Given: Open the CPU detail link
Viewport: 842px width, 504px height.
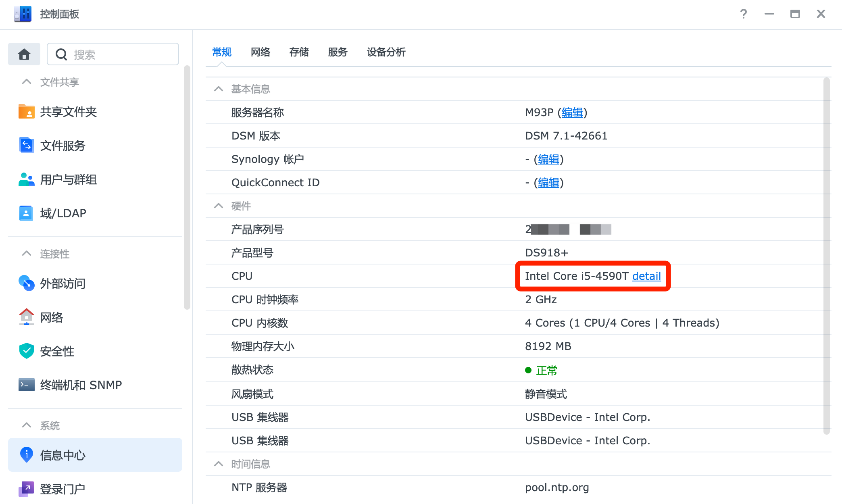Looking at the screenshot, I should [646, 276].
